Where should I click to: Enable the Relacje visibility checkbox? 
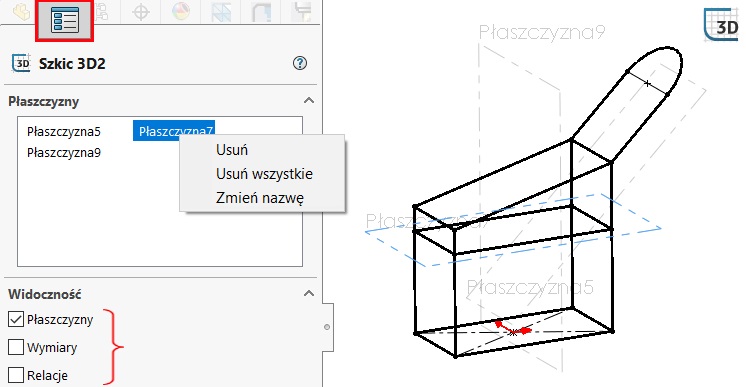tap(16, 375)
